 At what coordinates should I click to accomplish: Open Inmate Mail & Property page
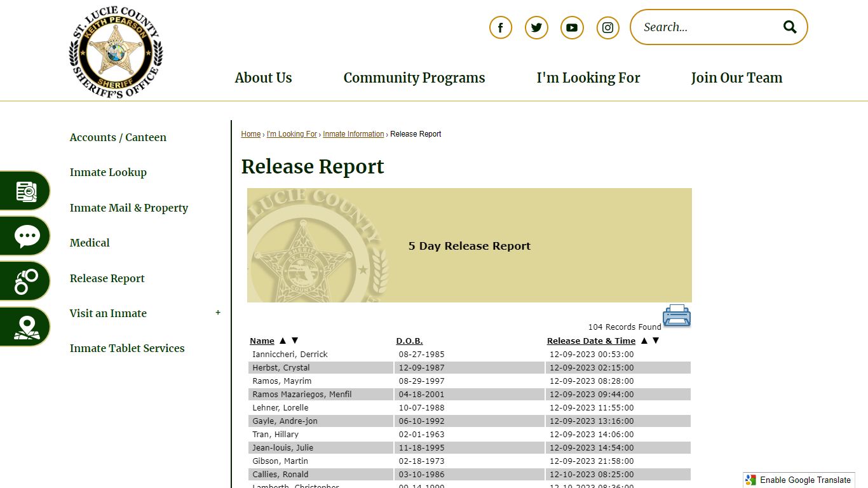coord(129,208)
